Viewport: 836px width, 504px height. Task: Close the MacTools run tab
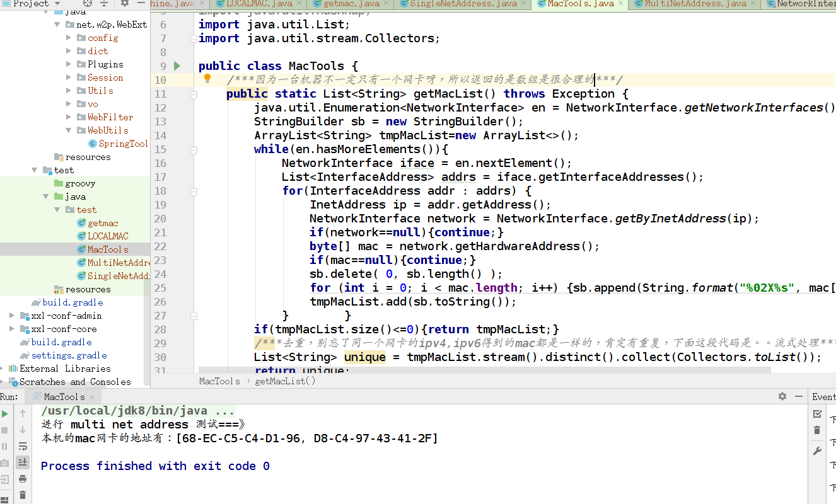point(92,397)
